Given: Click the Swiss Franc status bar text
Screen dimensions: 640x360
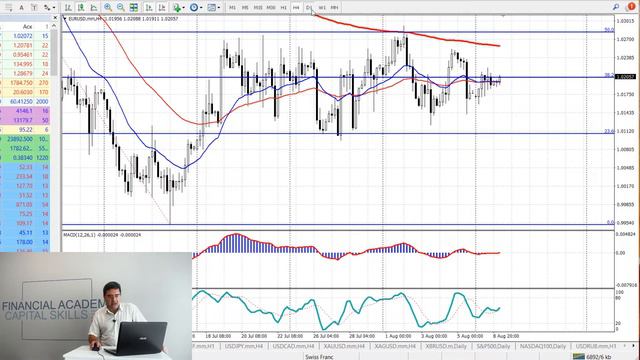Looking at the screenshot, I should point(319,357).
